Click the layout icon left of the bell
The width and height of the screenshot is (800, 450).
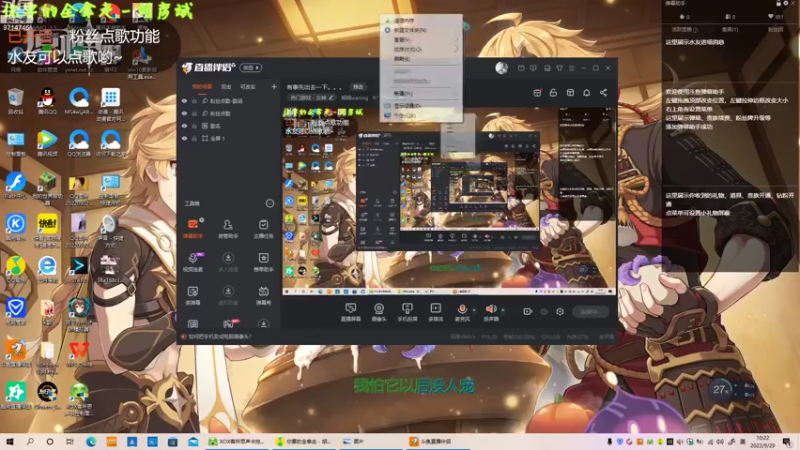pyautogui.click(x=570, y=93)
